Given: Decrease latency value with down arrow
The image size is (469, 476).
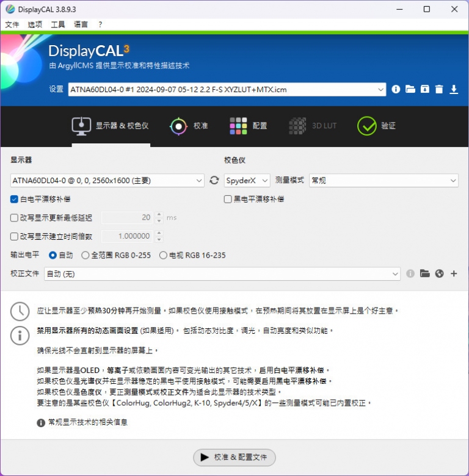Looking at the screenshot, I should (159, 221).
